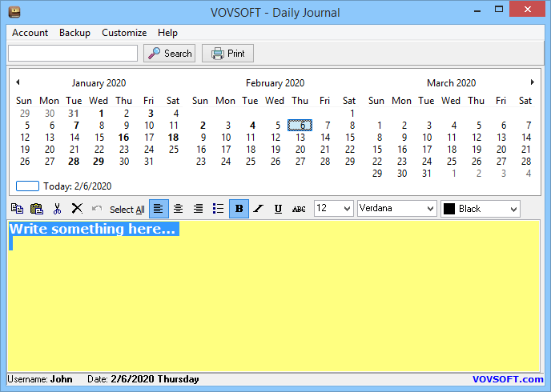Viewport: 551px width, 392px height.
Task: Go to next month in calendar
Action: point(532,82)
